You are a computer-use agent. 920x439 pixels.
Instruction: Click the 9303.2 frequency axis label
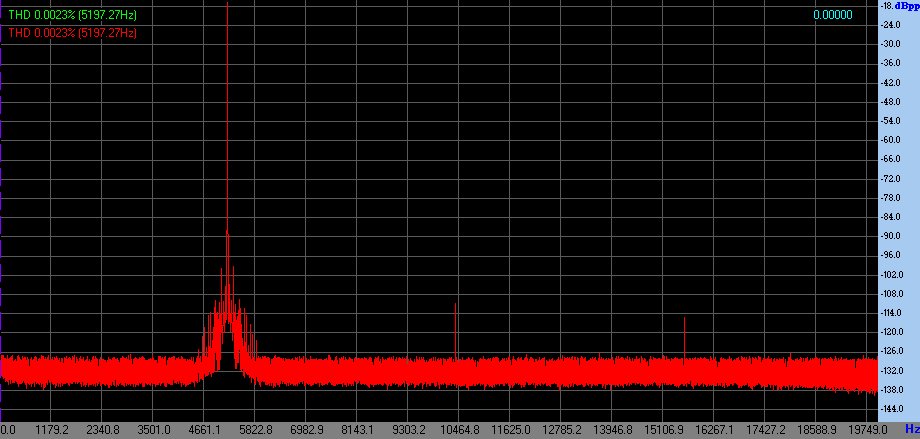click(408, 430)
